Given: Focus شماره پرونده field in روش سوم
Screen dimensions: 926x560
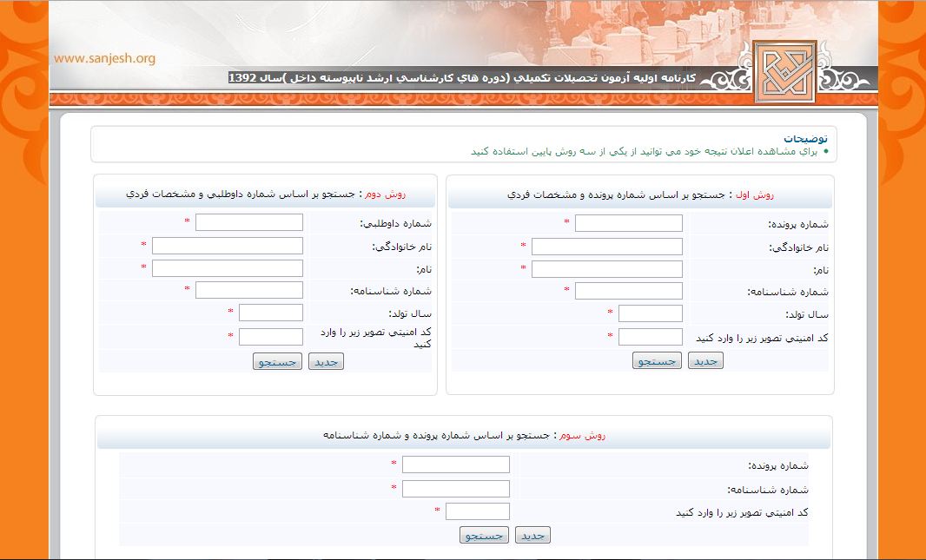Looking at the screenshot, I should coord(455,464).
